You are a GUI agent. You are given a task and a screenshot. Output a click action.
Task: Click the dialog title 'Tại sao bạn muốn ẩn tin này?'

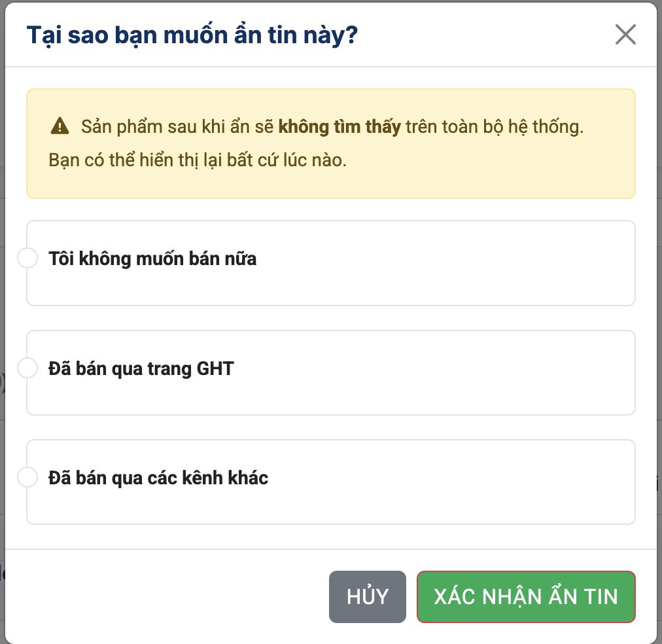coord(192,35)
